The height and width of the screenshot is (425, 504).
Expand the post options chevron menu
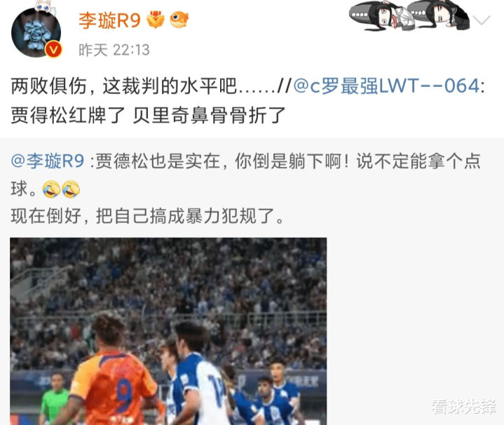click(482, 20)
